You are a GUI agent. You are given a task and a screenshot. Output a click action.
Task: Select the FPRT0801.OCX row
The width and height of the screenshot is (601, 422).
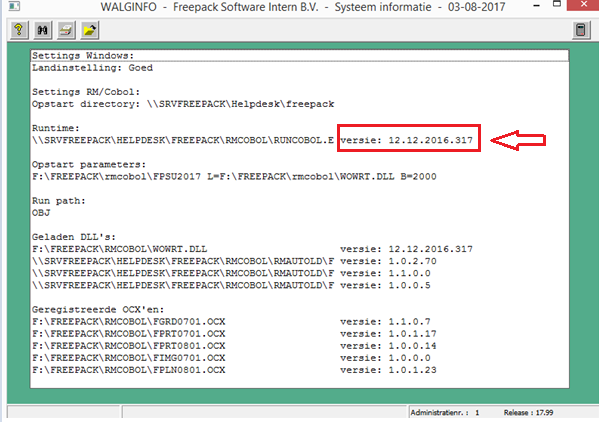click(234, 346)
